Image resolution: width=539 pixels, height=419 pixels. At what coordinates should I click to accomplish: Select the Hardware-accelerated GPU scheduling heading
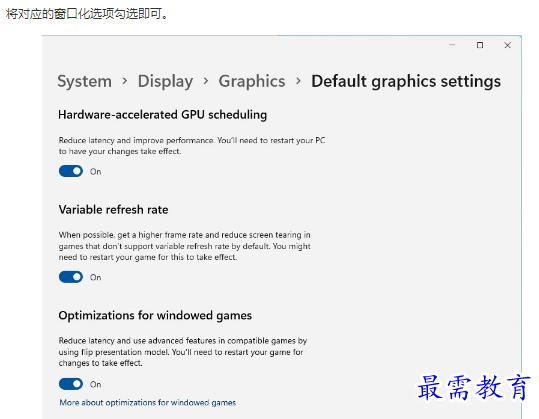[x=163, y=115]
